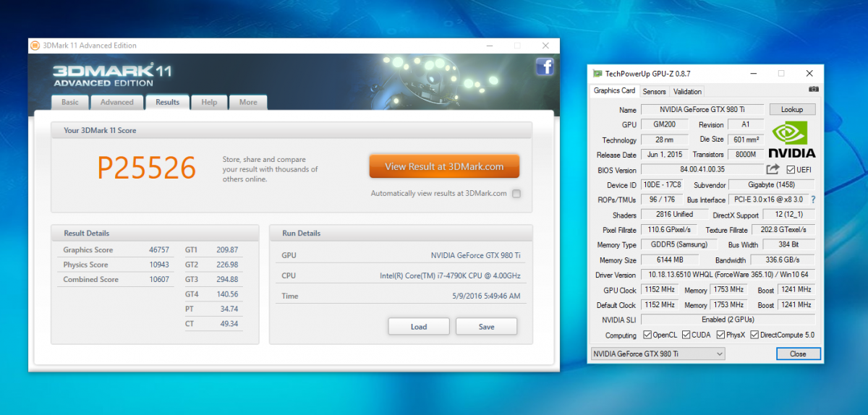868x415 pixels.
Task: Select the Graphics Card tab in GPU-Z
Action: pos(615,91)
